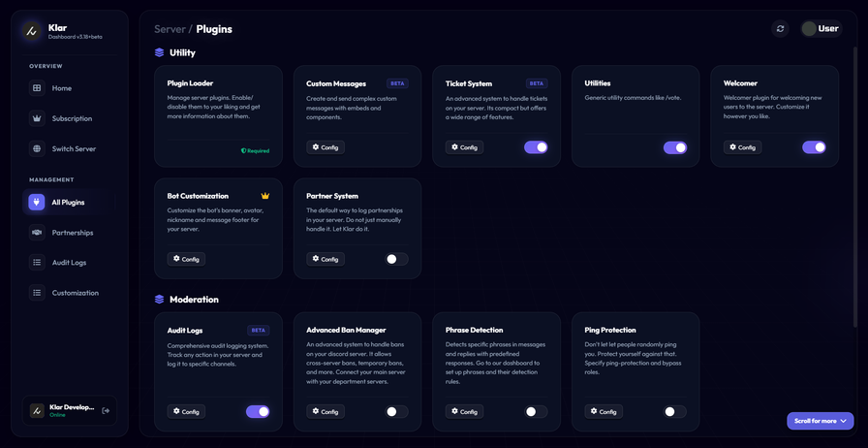Open the All Plugins menu item
Viewport: 868px width, 448px height.
click(x=68, y=203)
